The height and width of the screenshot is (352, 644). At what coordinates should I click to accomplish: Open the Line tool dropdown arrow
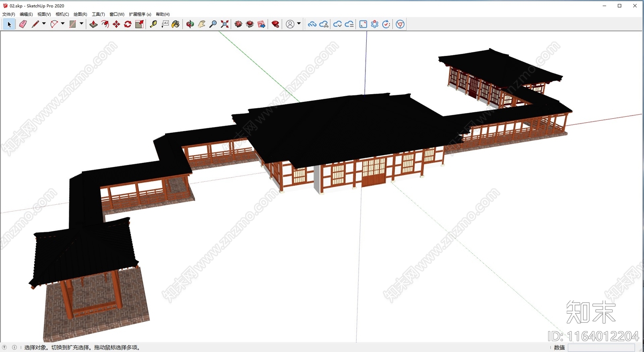click(x=44, y=24)
